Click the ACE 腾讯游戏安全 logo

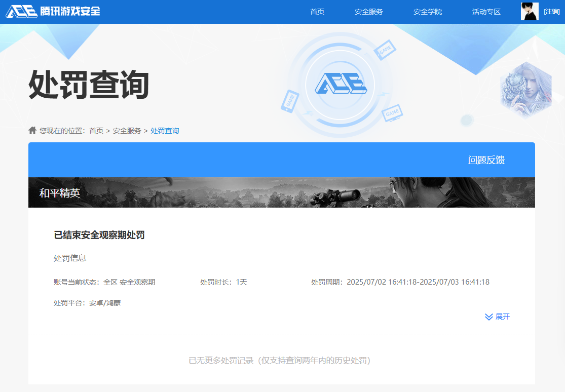pyautogui.click(x=52, y=11)
